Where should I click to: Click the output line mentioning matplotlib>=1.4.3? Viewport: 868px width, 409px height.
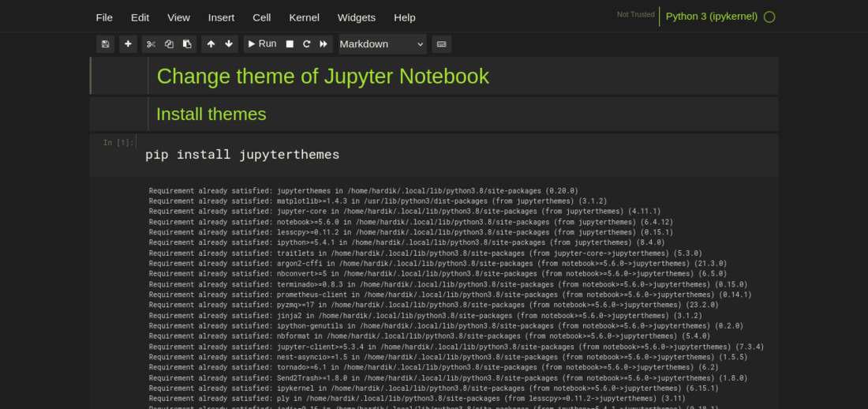pos(377,201)
